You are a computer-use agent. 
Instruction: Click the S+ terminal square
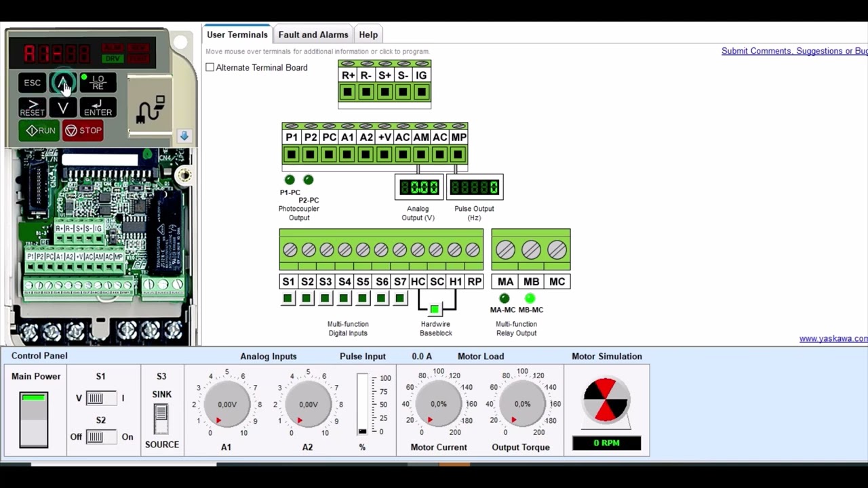pyautogui.click(x=384, y=91)
